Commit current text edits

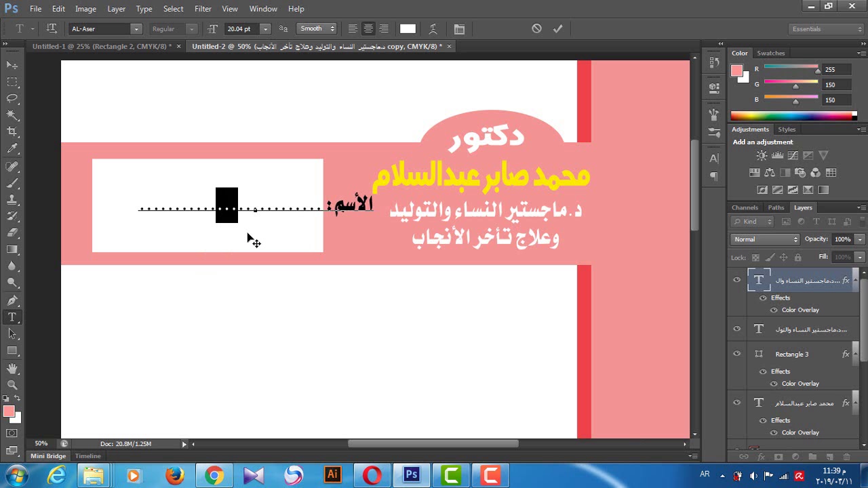[x=557, y=28]
